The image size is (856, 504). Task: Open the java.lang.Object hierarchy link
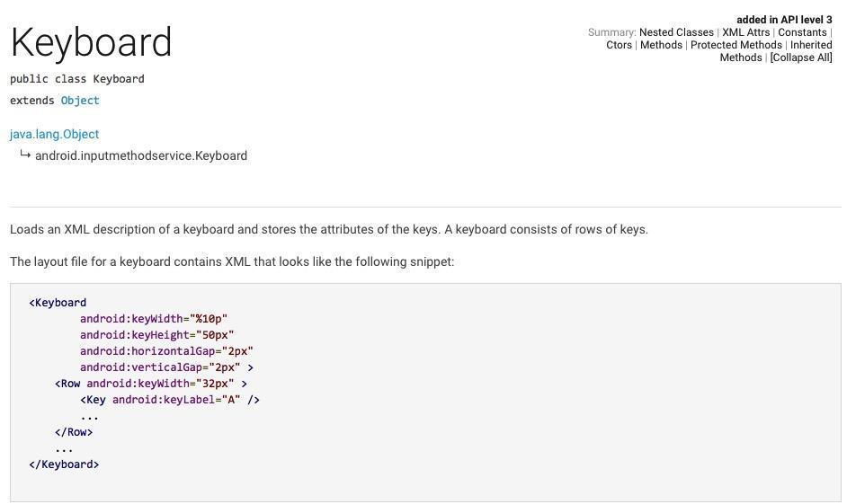coord(55,134)
